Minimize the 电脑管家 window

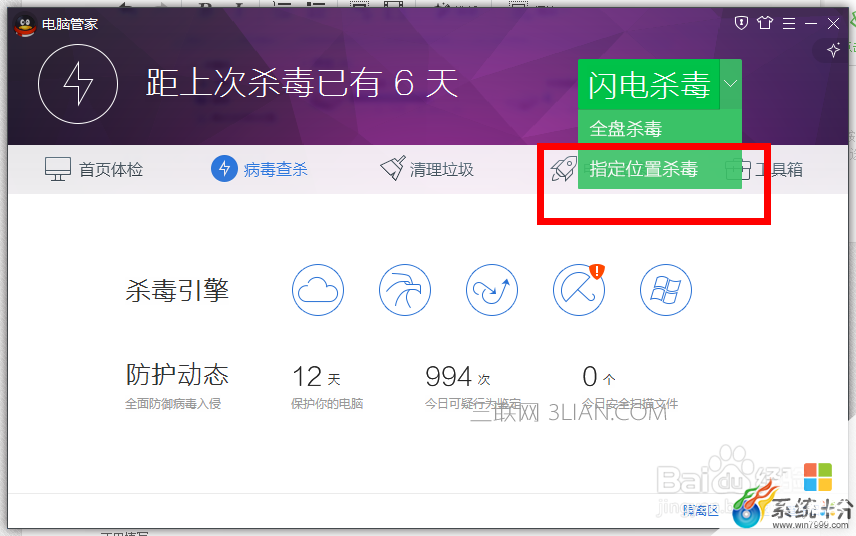[x=811, y=23]
